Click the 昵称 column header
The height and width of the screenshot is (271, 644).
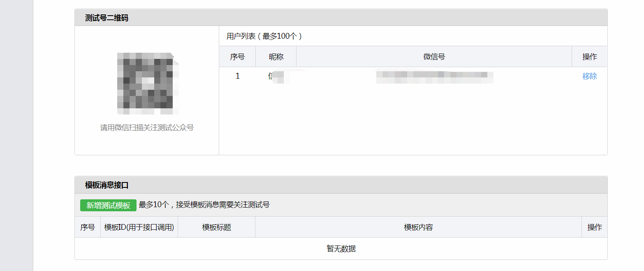click(276, 57)
